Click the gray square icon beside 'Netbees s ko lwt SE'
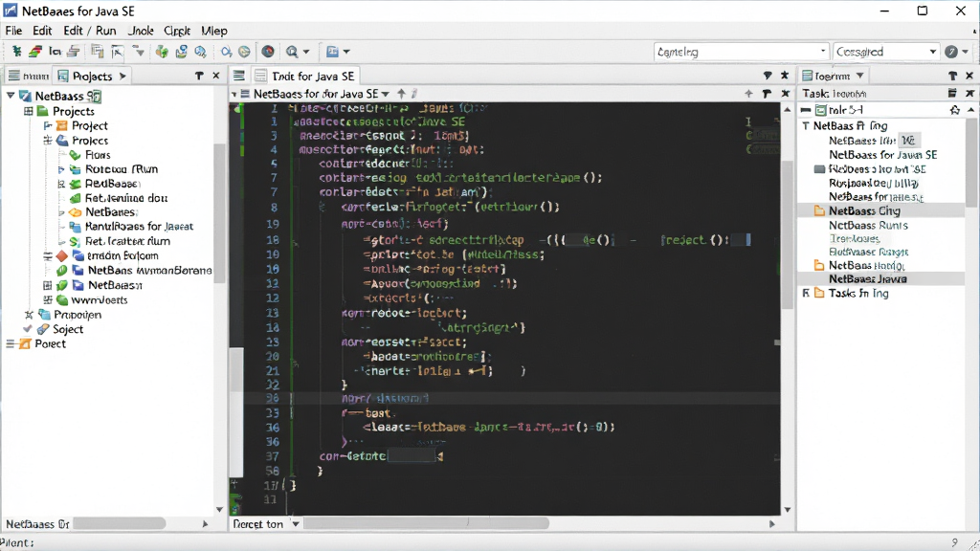The width and height of the screenshot is (980, 551). coord(819,169)
